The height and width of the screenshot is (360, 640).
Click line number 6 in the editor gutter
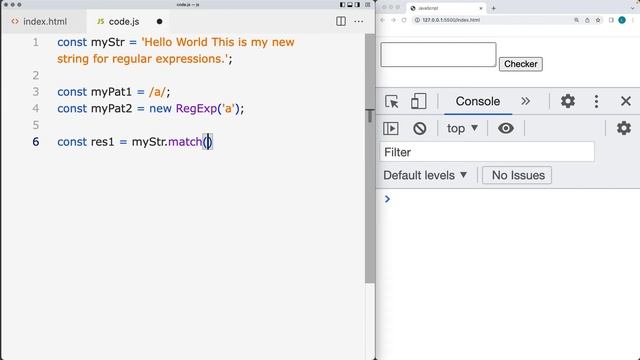(x=36, y=142)
